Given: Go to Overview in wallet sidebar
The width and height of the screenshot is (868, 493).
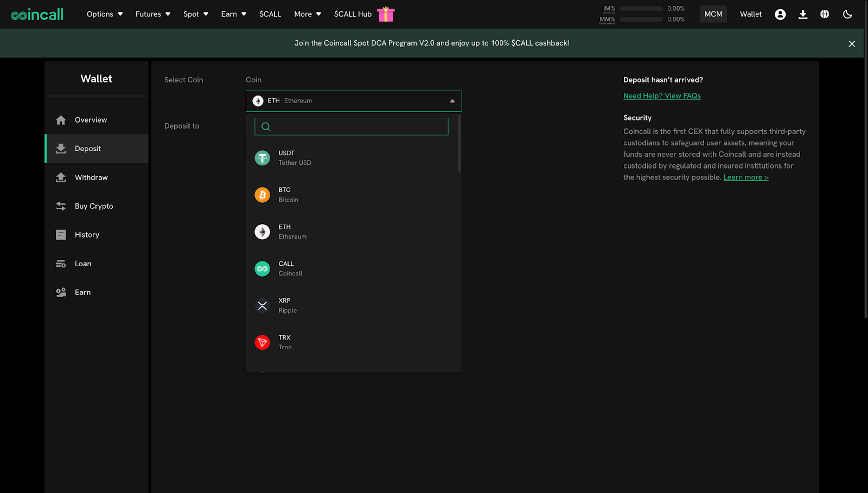Looking at the screenshot, I should click(x=91, y=120).
